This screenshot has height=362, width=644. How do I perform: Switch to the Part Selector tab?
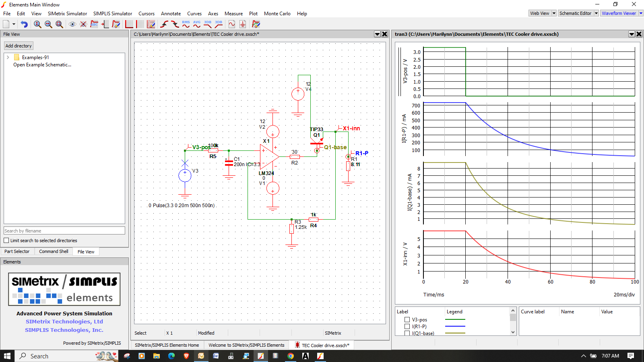tap(17, 251)
